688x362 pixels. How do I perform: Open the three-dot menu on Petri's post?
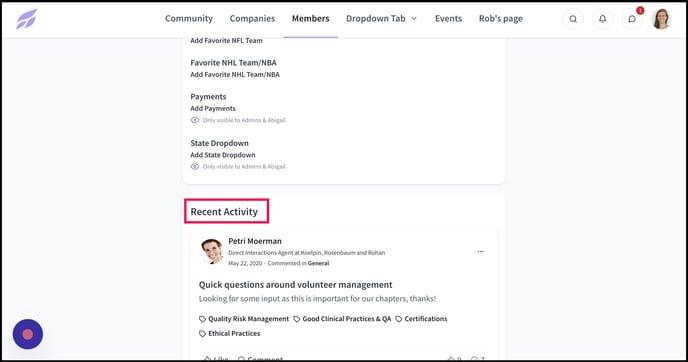point(480,251)
